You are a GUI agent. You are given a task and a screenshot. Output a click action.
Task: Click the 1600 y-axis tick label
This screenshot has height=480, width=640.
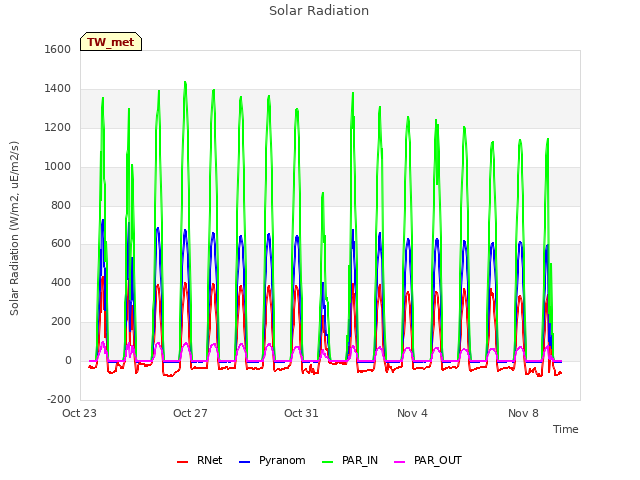(x=58, y=49)
